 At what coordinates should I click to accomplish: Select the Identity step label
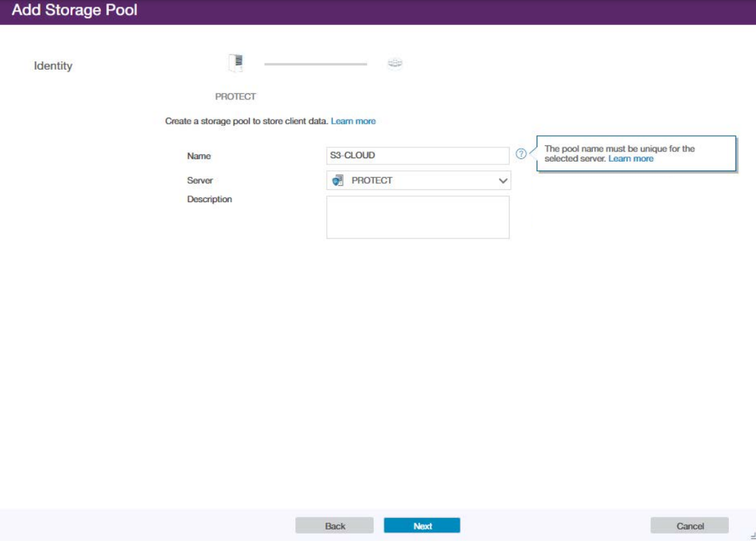(53, 66)
